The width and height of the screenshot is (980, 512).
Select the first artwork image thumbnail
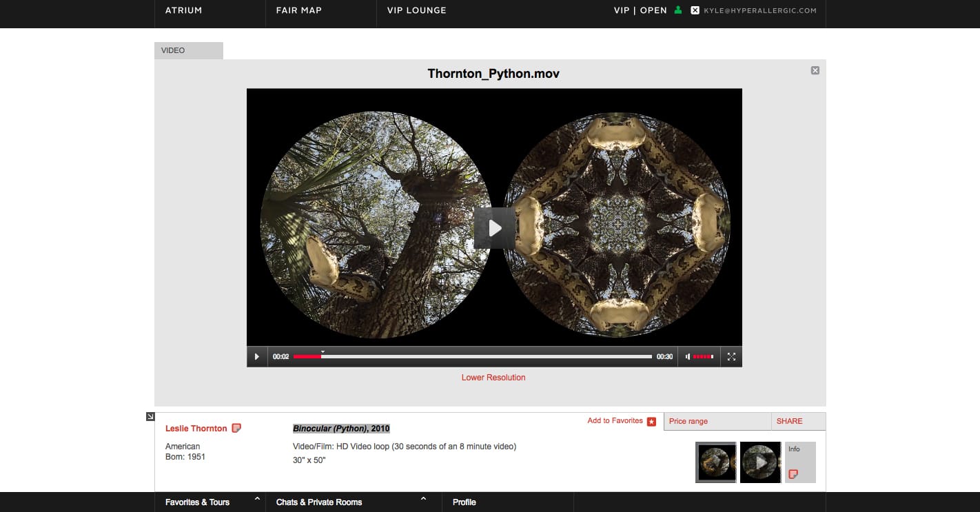click(x=715, y=462)
